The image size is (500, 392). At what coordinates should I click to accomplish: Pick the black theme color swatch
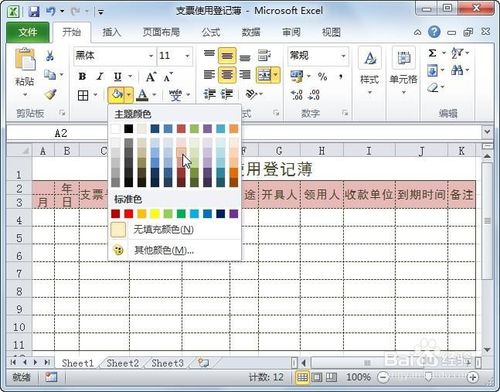click(129, 129)
